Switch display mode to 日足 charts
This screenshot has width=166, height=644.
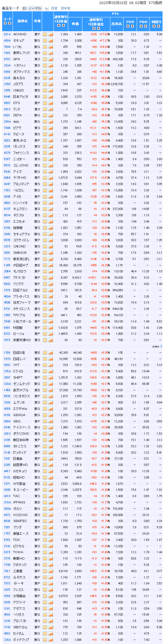54,8
